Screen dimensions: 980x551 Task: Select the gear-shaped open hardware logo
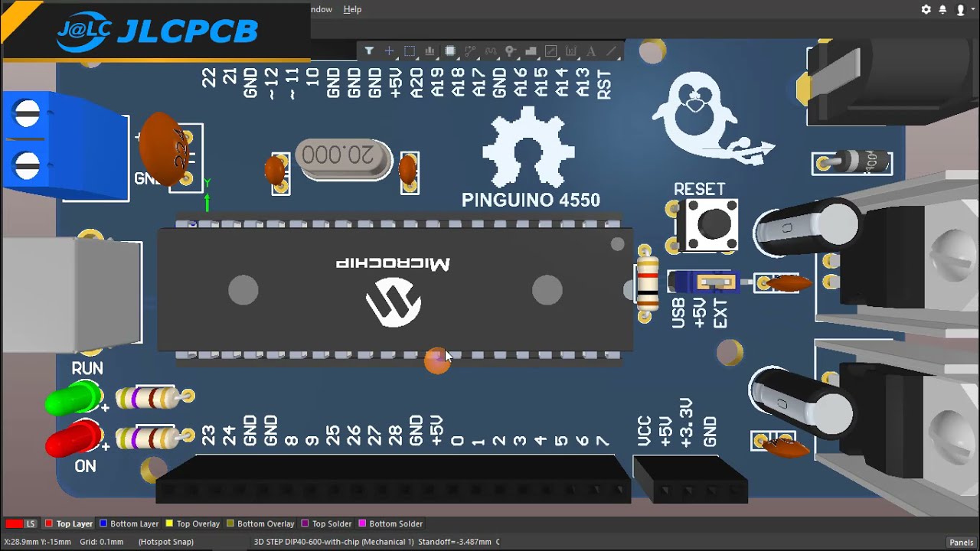(528, 148)
